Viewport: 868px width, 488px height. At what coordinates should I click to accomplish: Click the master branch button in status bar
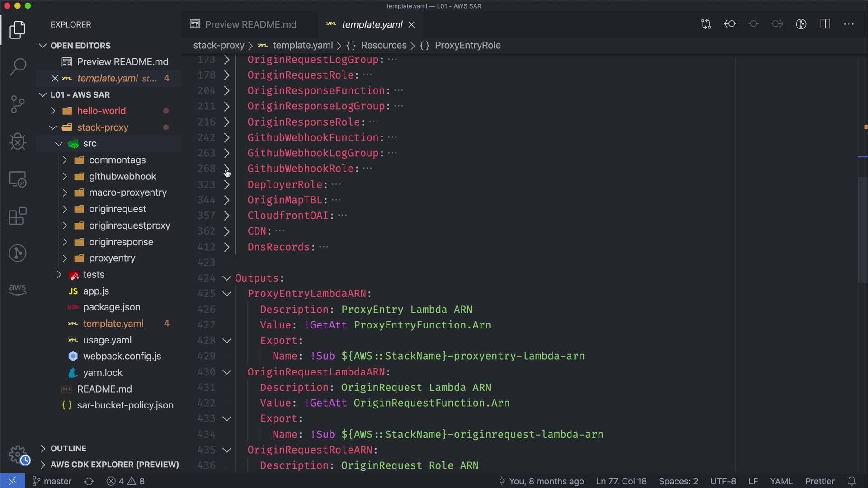click(x=52, y=481)
